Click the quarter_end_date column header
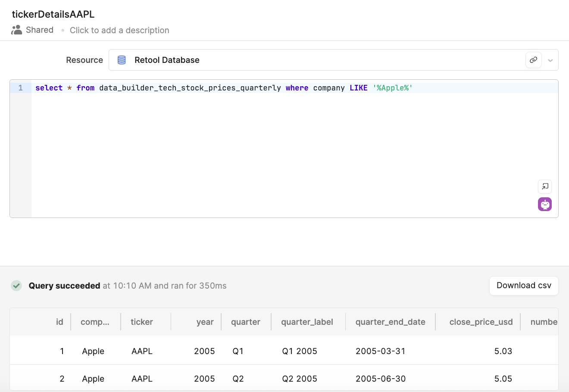Image resolution: width=569 pixels, height=392 pixels. tap(390, 321)
